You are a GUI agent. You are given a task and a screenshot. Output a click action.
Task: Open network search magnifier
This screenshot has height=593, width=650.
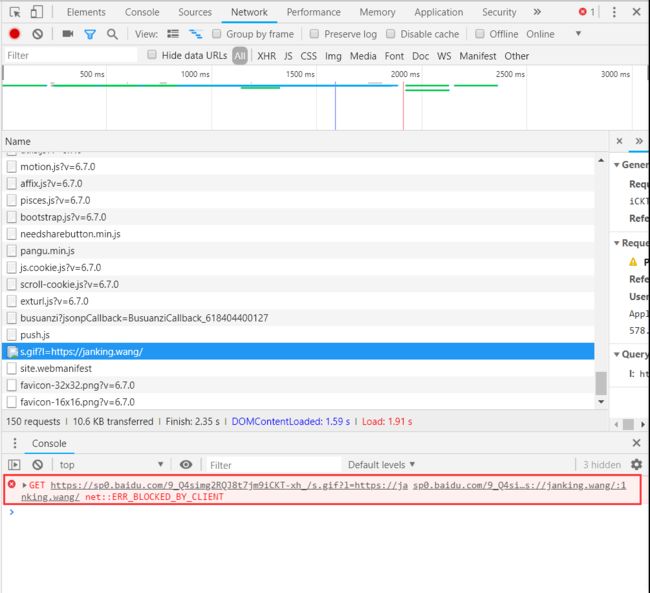[112, 34]
